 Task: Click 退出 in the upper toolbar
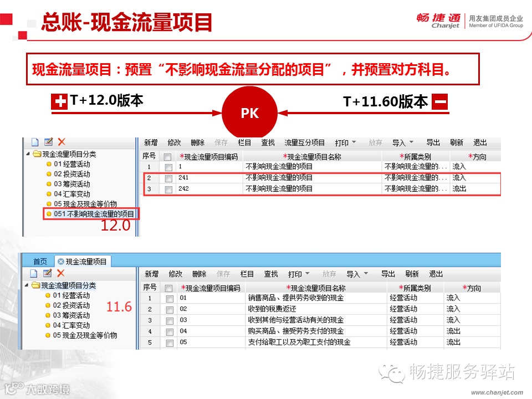pyautogui.click(x=480, y=142)
